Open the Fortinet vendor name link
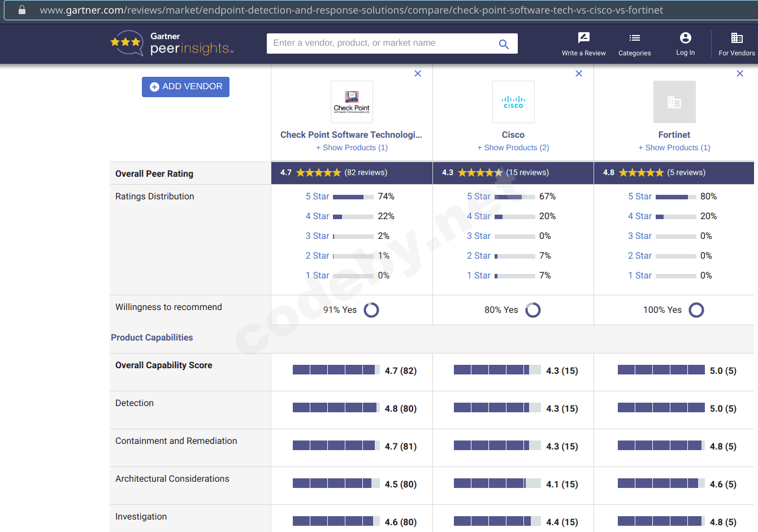Screen dimensions: 758x532 tap(674, 134)
